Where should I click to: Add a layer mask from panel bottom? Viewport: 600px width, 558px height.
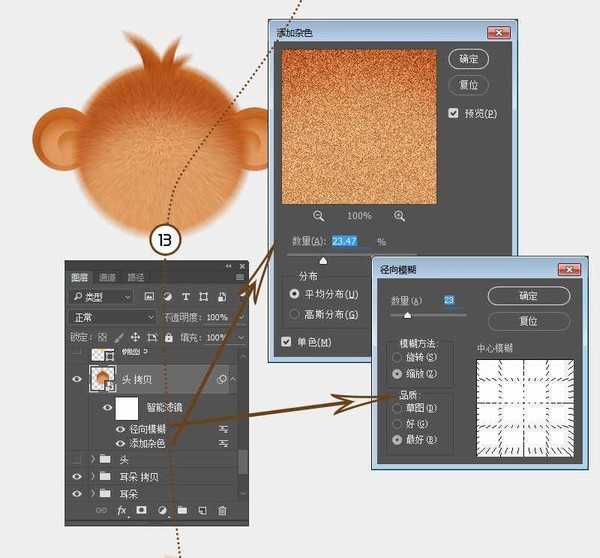[x=141, y=510]
